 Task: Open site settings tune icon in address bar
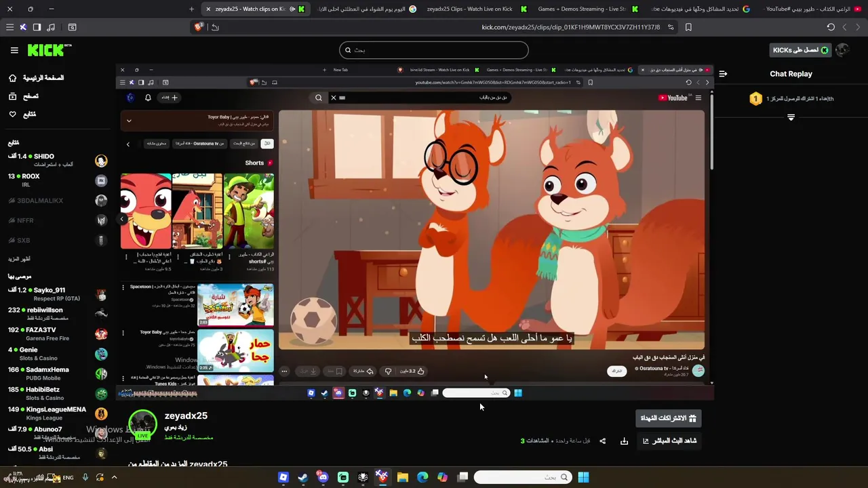point(671,27)
